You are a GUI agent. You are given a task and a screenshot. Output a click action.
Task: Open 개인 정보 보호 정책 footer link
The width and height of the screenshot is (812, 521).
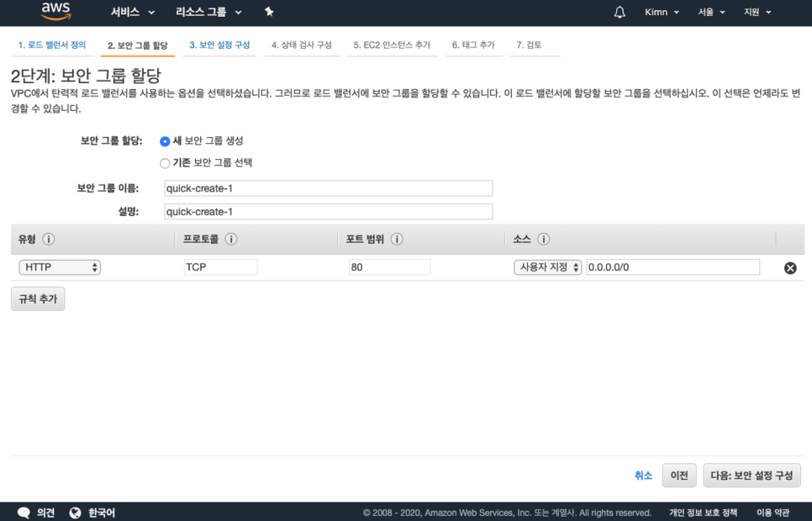tap(703, 513)
